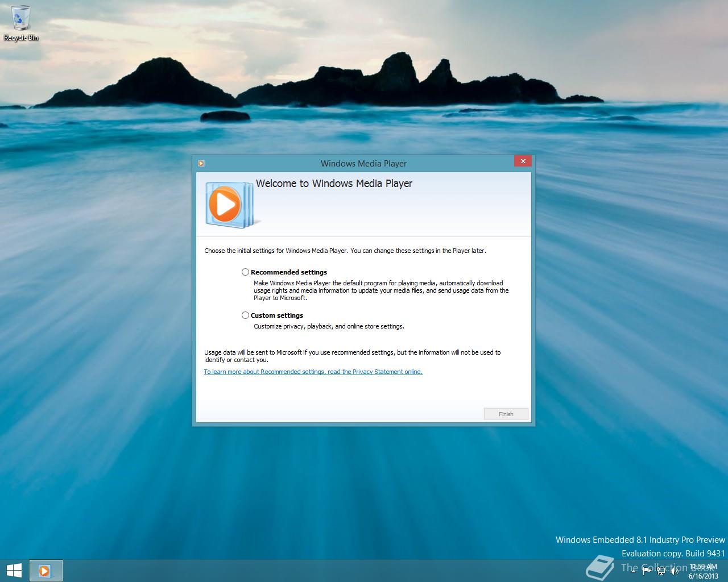Image resolution: width=728 pixels, height=582 pixels.
Task: Click 'Customize privacy, playback, and online store settings.'
Action: coord(329,326)
